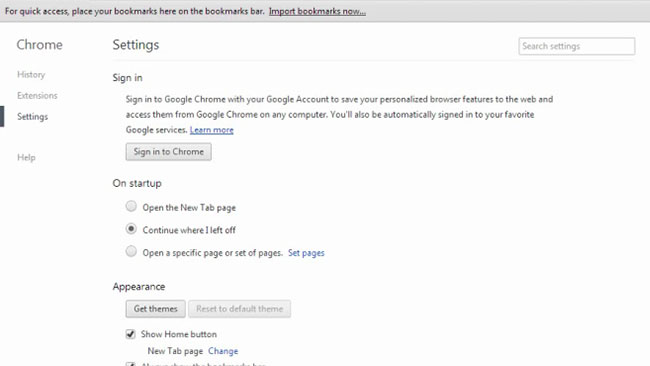Click the Get themes button

pyautogui.click(x=155, y=309)
